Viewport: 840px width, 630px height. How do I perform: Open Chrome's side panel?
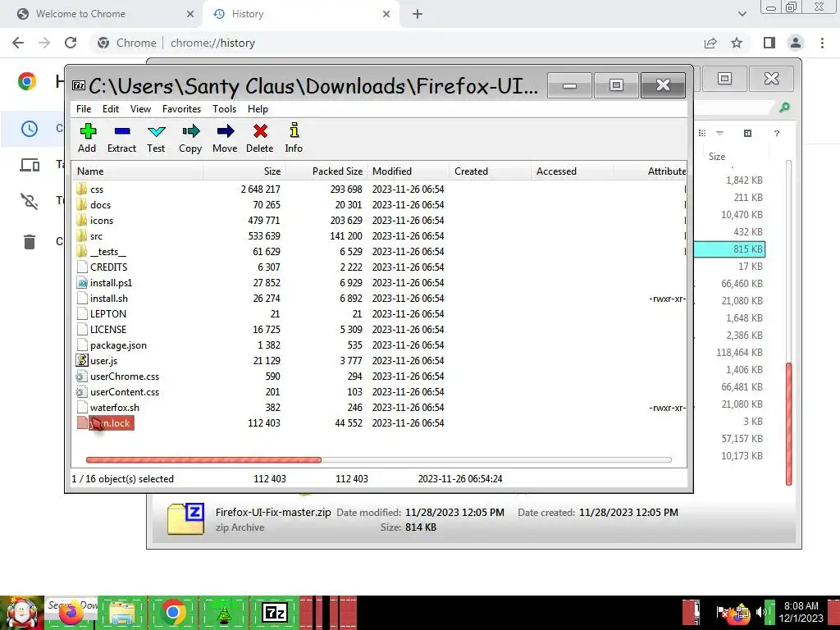[x=769, y=43]
